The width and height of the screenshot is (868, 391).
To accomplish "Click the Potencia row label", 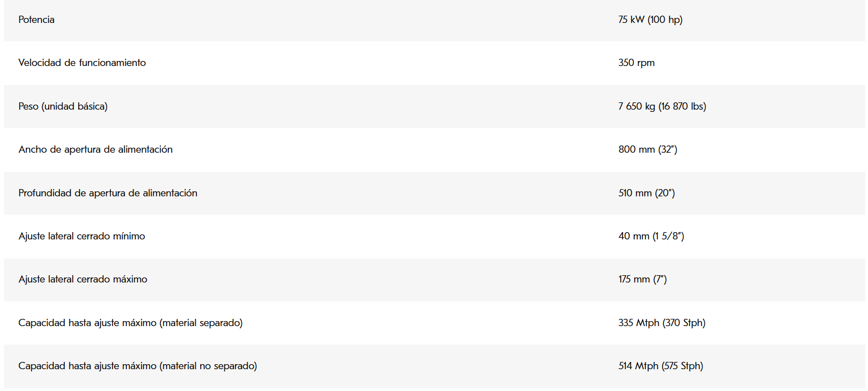I will coord(36,20).
